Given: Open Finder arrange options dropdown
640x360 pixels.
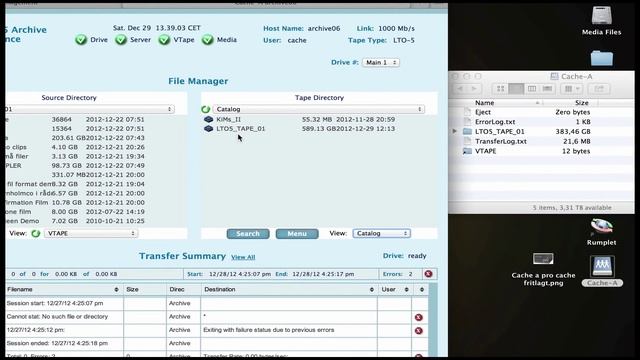Looking at the screenshot, I should [572, 89].
